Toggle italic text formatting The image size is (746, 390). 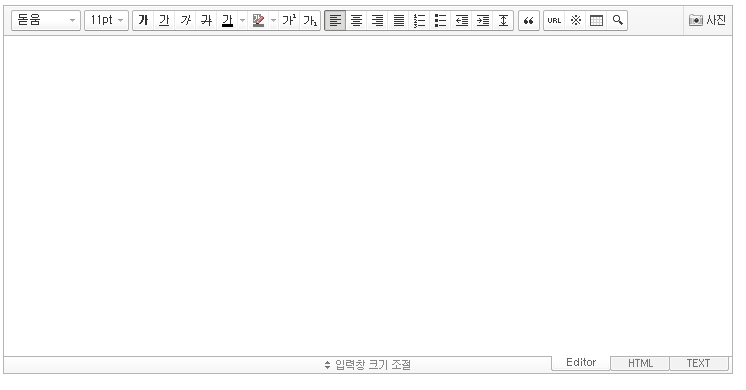click(x=186, y=20)
